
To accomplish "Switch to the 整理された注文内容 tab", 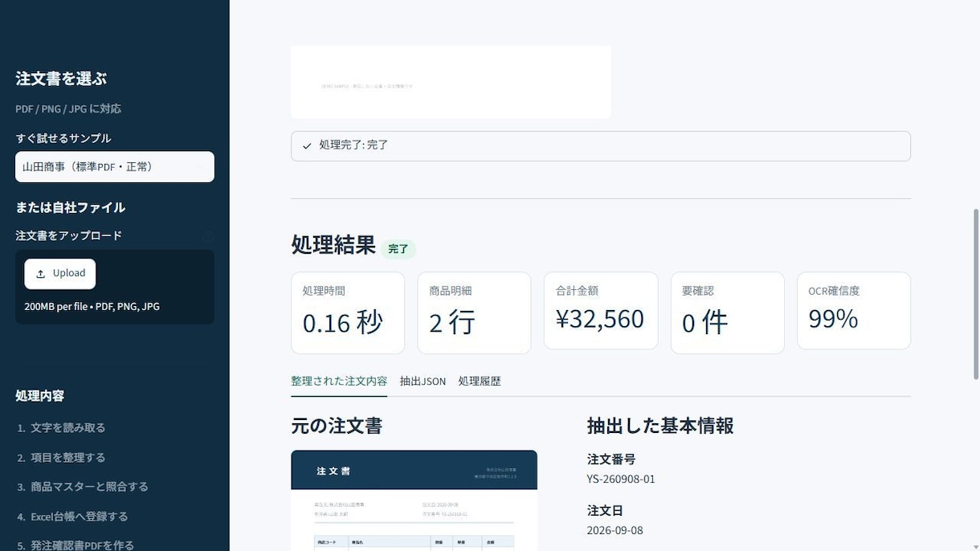I will (x=339, y=381).
